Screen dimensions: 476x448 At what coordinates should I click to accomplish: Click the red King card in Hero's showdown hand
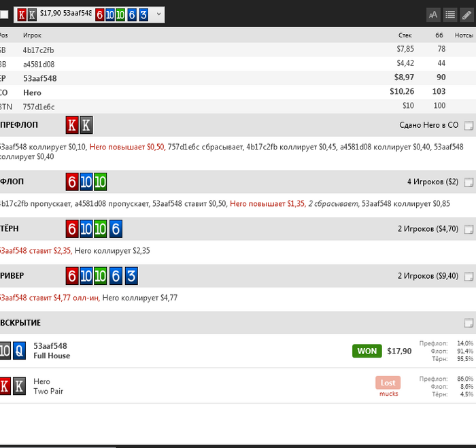[x=5, y=386]
